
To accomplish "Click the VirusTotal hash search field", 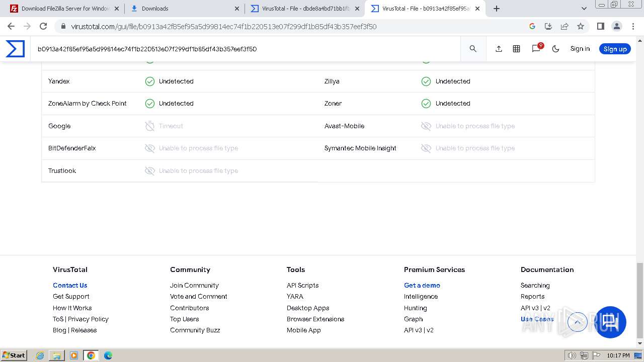I will (x=246, y=49).
